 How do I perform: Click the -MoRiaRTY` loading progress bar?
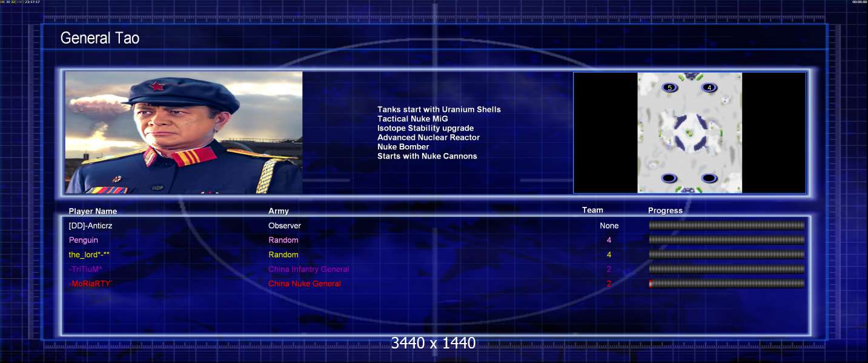(x=727, y=284)
